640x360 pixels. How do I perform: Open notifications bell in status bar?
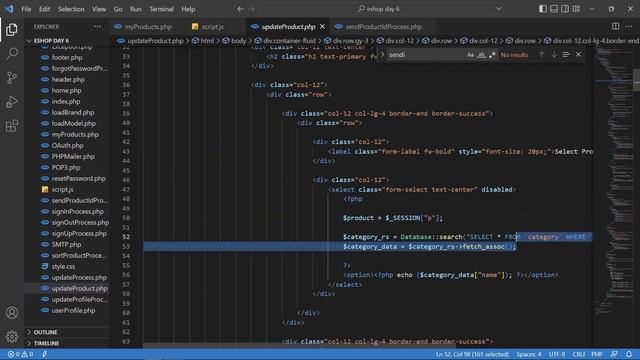pyautogui.click(x=629, y=354)
